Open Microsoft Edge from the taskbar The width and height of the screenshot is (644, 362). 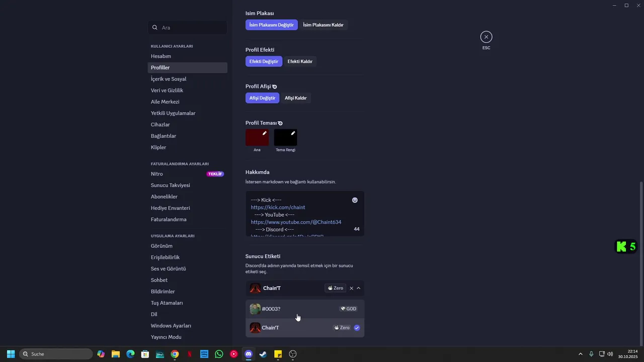[x=130, y=354]
